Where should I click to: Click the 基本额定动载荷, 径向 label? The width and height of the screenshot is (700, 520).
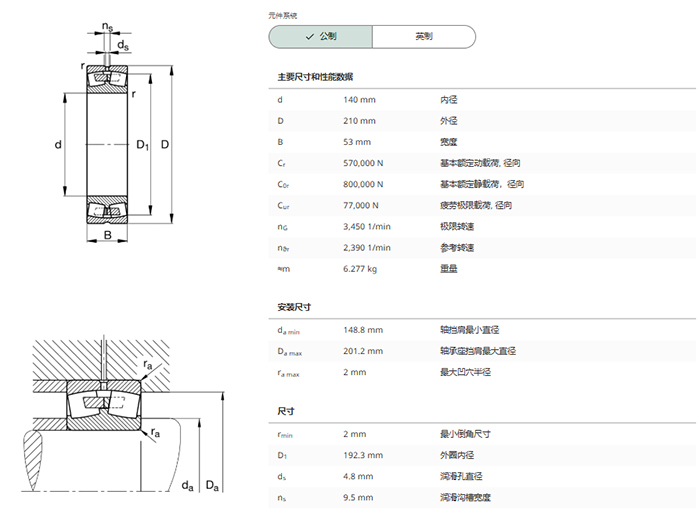tap(480, 163)
